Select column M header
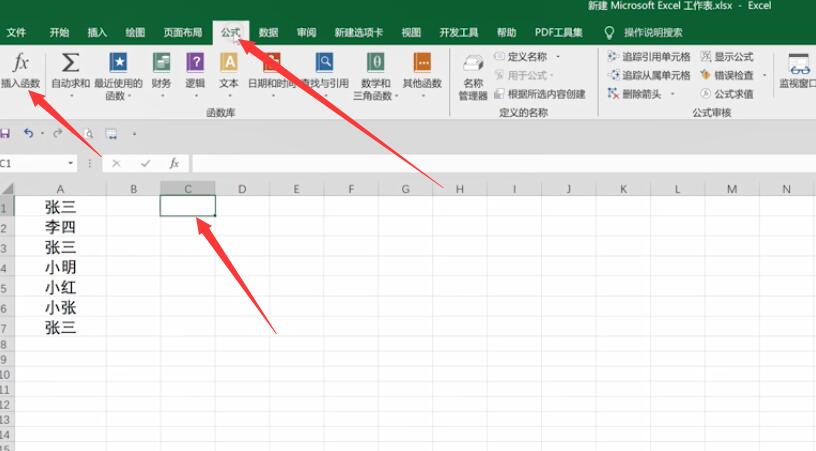This screenshot has width=816, height=451. point(732,189)
